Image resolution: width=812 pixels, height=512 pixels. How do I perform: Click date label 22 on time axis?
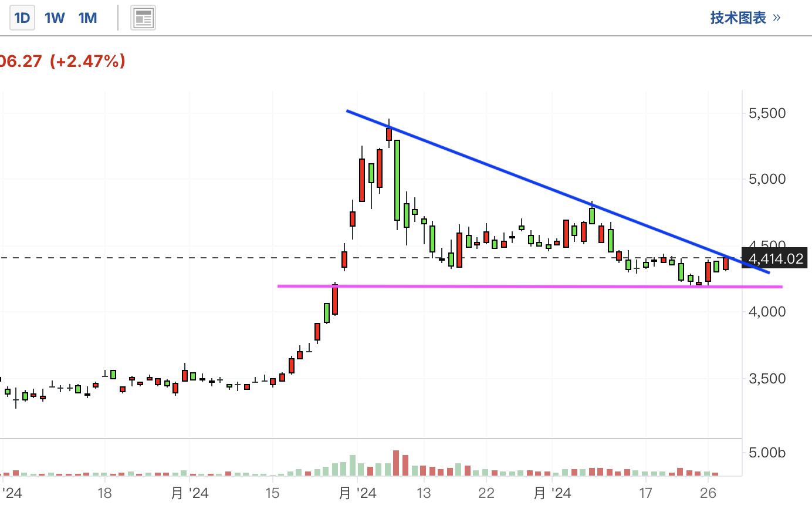coord(486,493)
